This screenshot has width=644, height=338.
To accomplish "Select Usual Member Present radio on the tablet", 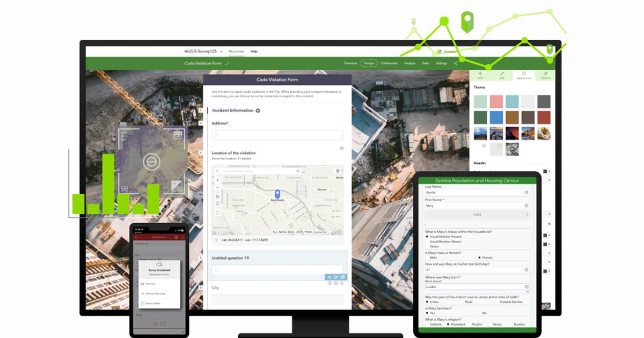I will point(427,236).
